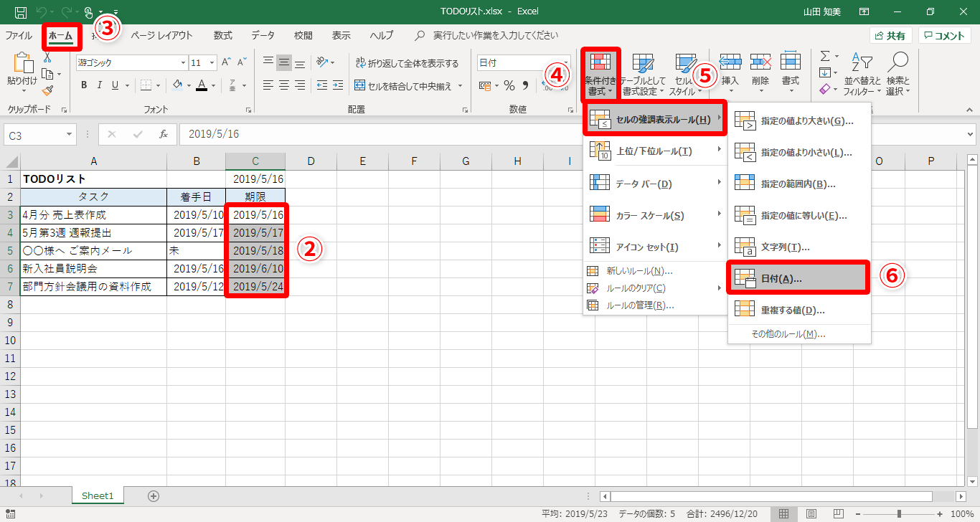Switch to the 数式 tab
The height and width of the screenshot is (522, 980).
(222, 35)
